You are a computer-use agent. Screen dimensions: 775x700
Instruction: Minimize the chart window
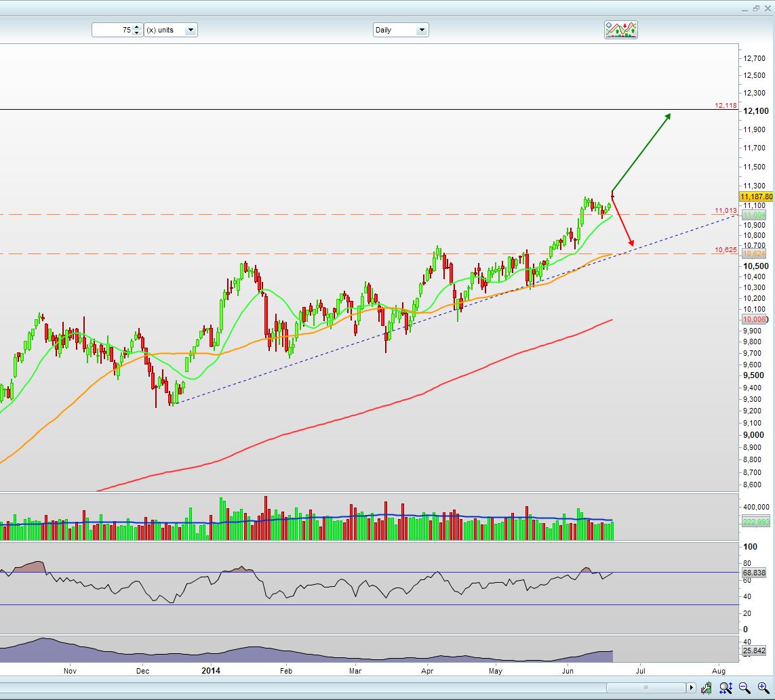pos(745,9)
